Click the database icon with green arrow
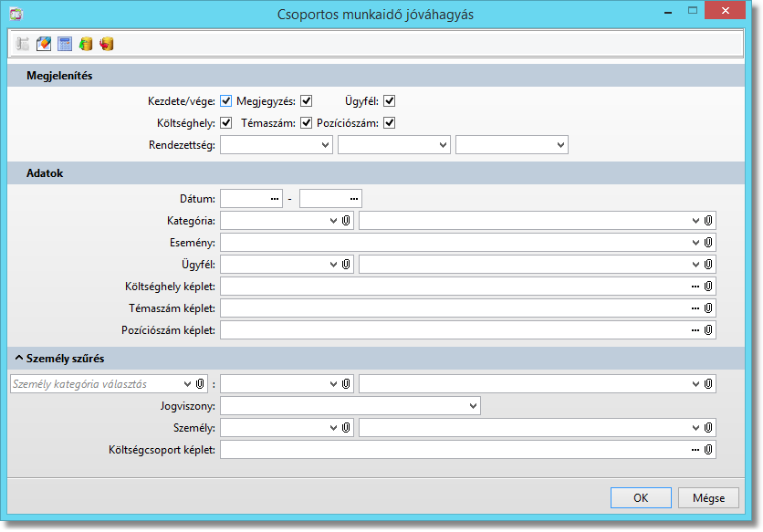The image size is (763, 532). click(x=86, y=44)
